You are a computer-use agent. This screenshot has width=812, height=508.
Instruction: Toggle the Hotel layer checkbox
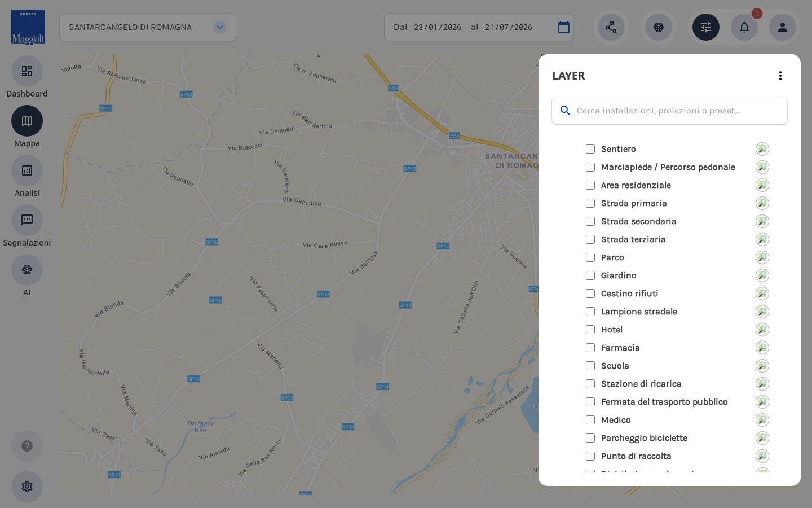point(590,330)
